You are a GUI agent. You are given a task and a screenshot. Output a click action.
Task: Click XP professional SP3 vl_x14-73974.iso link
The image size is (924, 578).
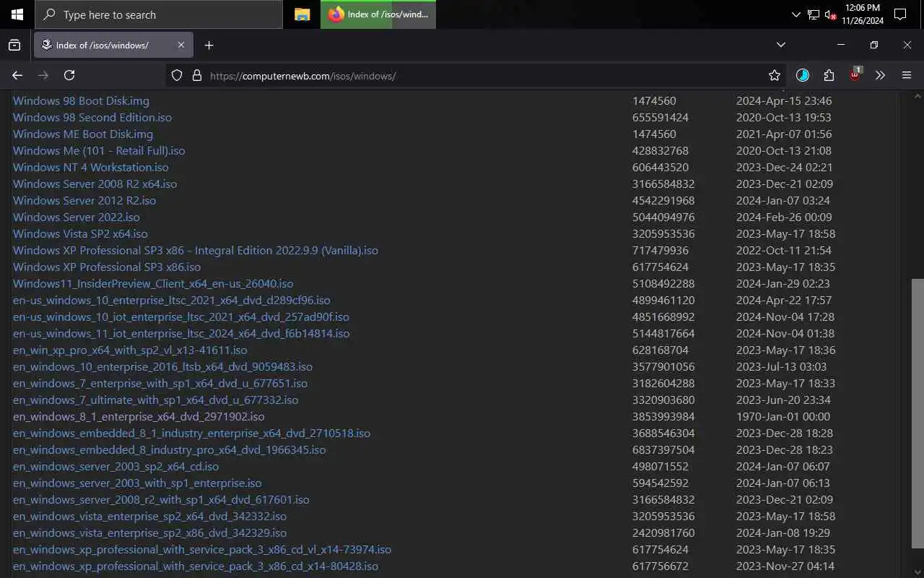click(x=202, y=549)
